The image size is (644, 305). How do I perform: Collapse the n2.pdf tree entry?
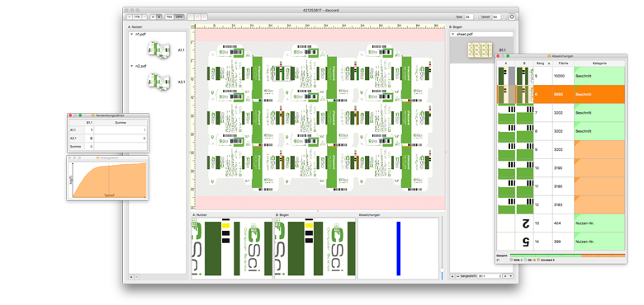click(x=132, y=66)
